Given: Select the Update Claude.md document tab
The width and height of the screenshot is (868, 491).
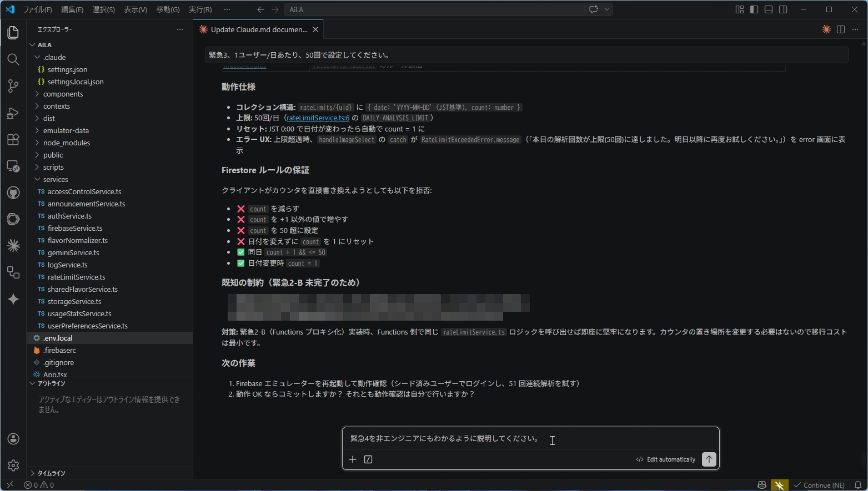Looking at the screenshot, I should click(x=259, y=29).
